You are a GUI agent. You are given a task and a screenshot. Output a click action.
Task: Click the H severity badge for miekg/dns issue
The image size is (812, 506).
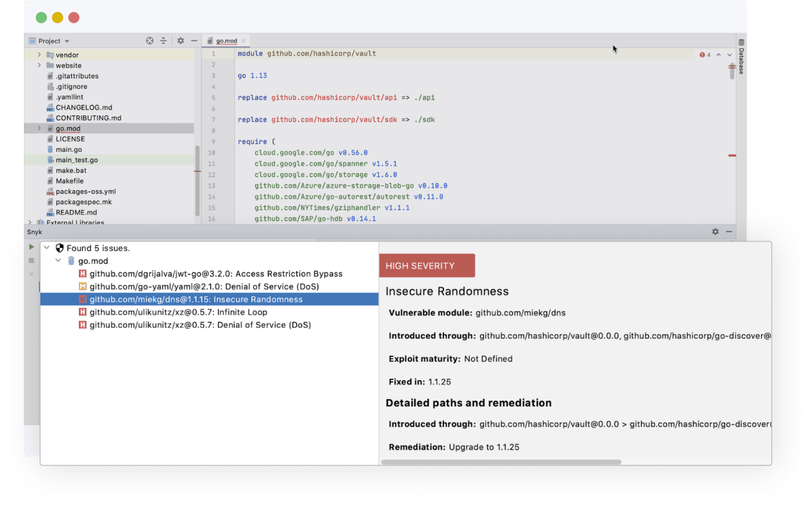tap(83, 300)
